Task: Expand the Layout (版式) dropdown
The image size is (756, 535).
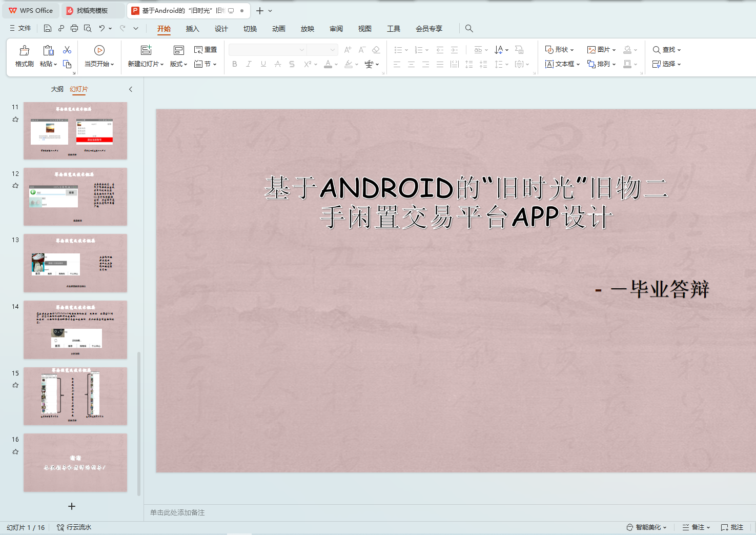Action: (178, 64)
